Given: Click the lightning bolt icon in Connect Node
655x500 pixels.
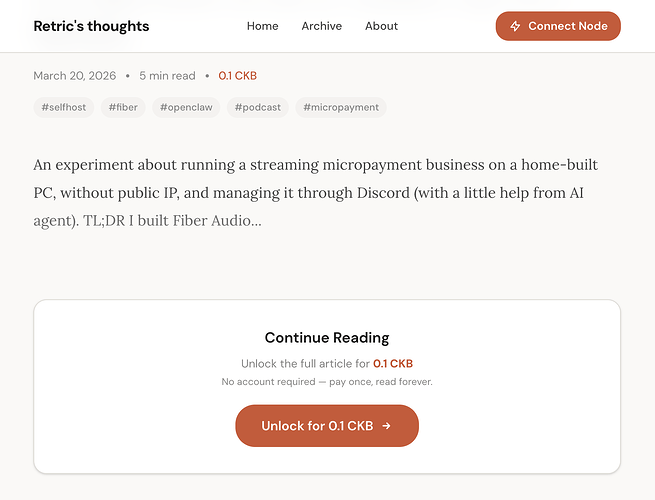Looking at the screenshot, I should pos(515,26).
